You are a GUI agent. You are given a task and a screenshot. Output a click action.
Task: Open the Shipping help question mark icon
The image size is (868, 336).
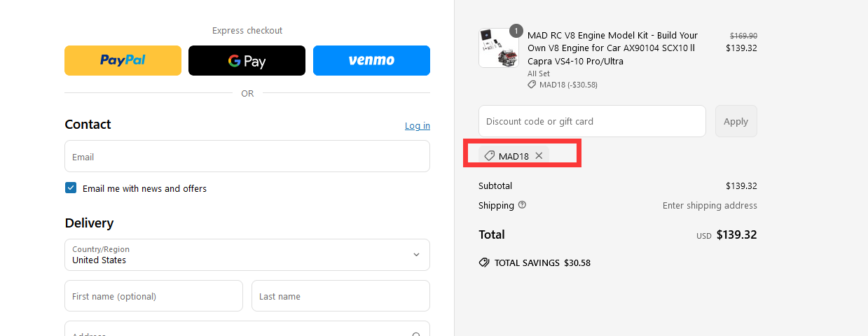pos(522,205)
